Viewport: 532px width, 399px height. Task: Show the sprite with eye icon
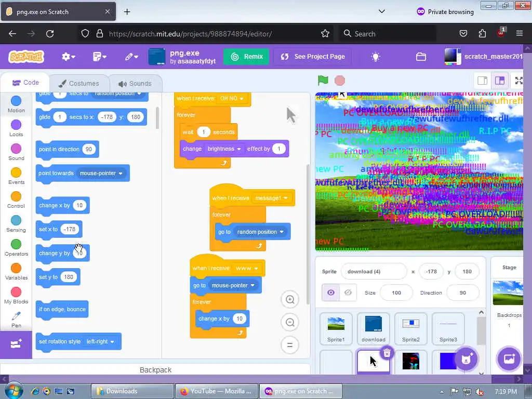click(x=331, y=292)
